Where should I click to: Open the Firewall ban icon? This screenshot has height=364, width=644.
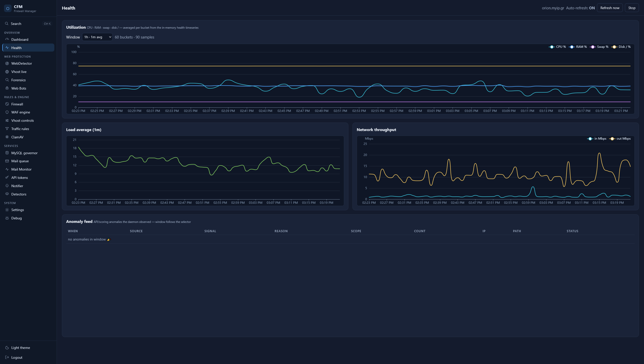[x=7, y=104]
